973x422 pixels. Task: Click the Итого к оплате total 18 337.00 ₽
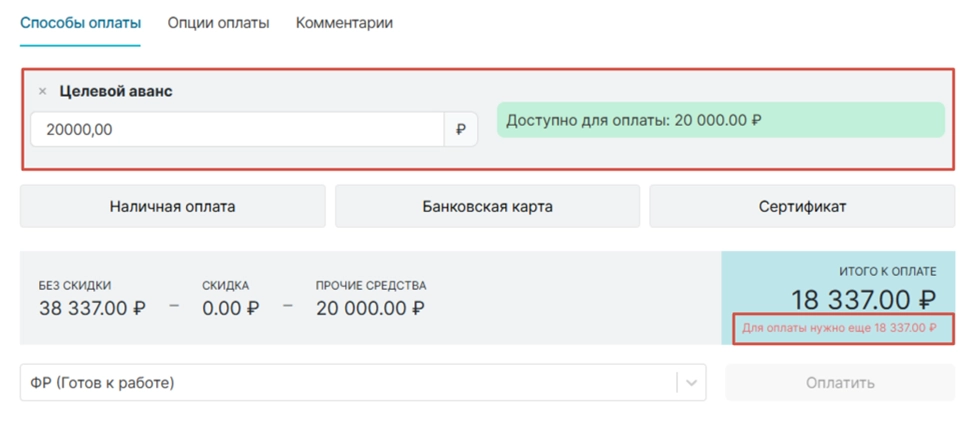tap(863, 300)
